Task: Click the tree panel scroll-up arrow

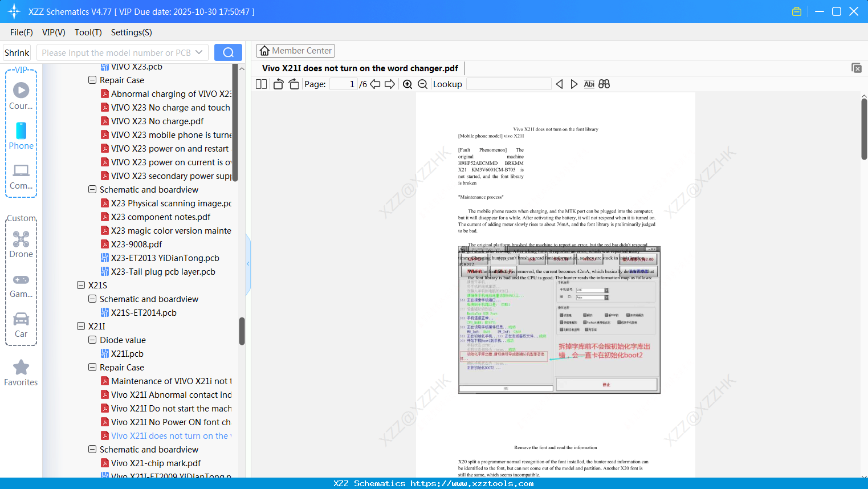Action: click(242, 69)
